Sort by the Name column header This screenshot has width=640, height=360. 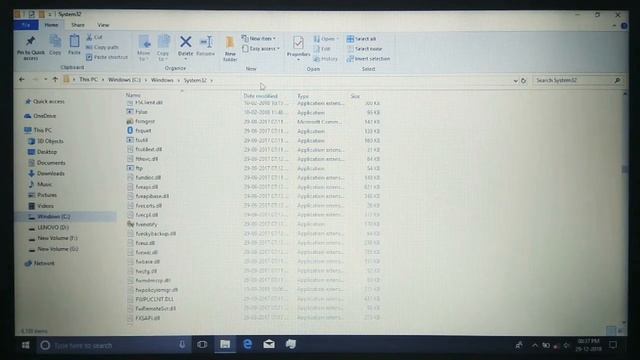[133, 95]
